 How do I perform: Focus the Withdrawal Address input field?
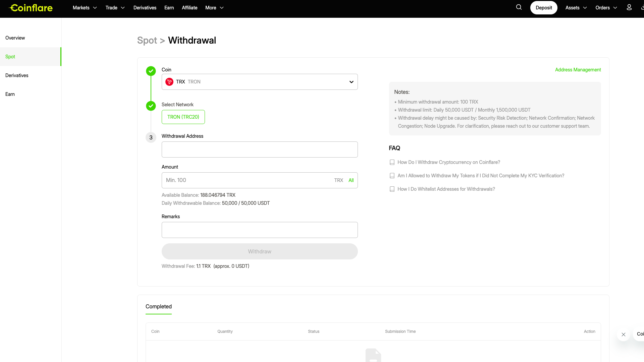click(x=260, y=149)
